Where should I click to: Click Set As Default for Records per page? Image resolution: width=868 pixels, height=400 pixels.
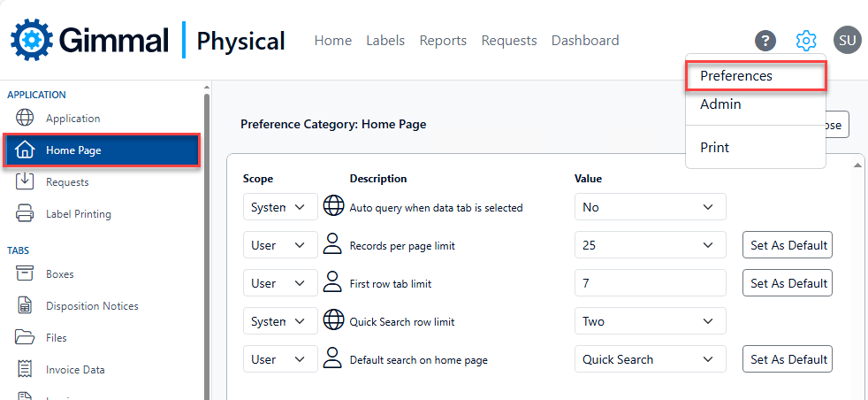pos(788,245)
